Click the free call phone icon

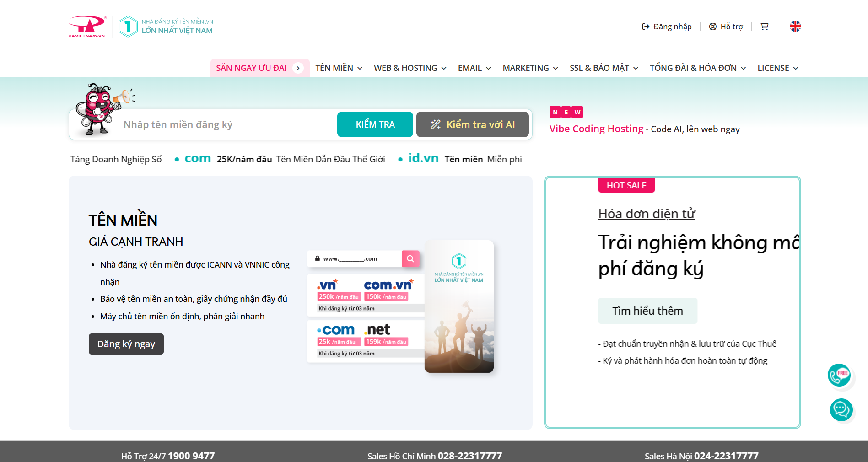click(x=839, y=375)
